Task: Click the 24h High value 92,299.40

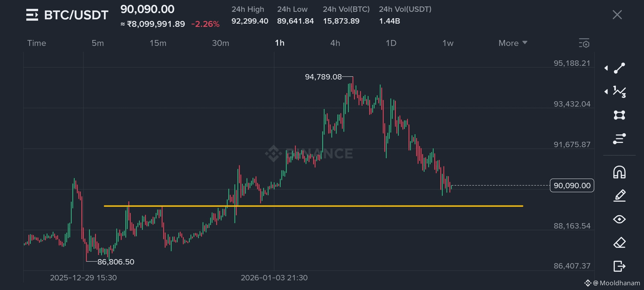Action: [x=250, y=21]
